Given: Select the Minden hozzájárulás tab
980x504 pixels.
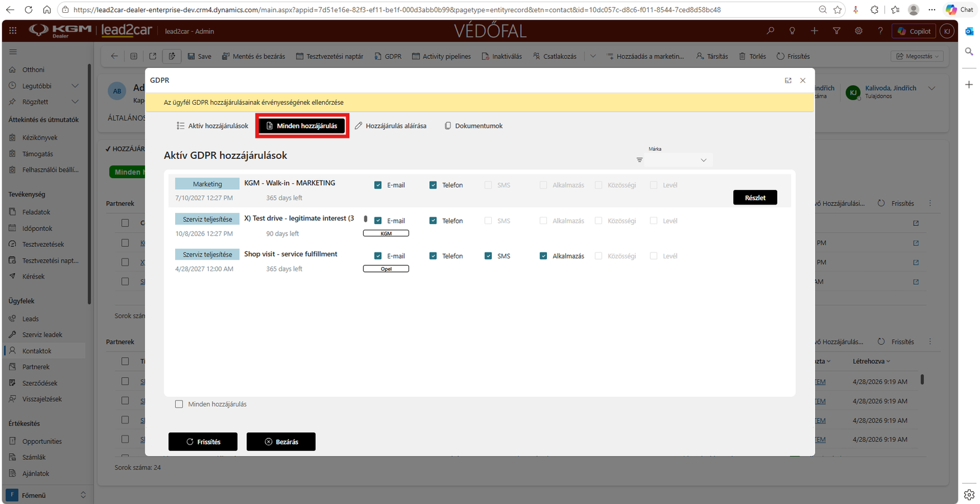Looking at the screenshot, I should coord(302,126).
